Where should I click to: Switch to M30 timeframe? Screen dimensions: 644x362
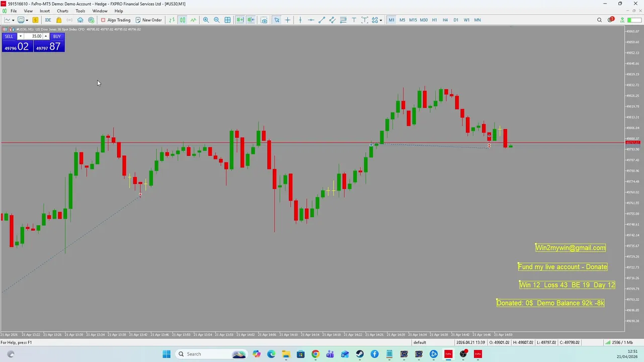click(424, 20)
